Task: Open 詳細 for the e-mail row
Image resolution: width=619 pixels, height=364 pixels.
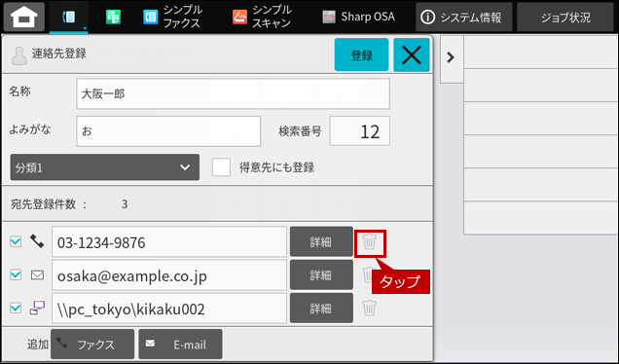Action: click(x=321, y=274)
